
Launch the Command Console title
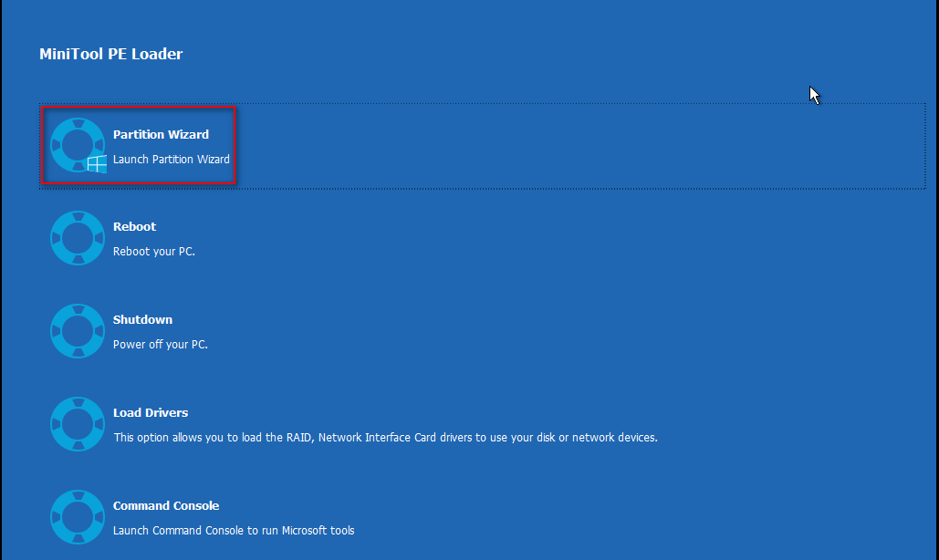pos(166,505)
